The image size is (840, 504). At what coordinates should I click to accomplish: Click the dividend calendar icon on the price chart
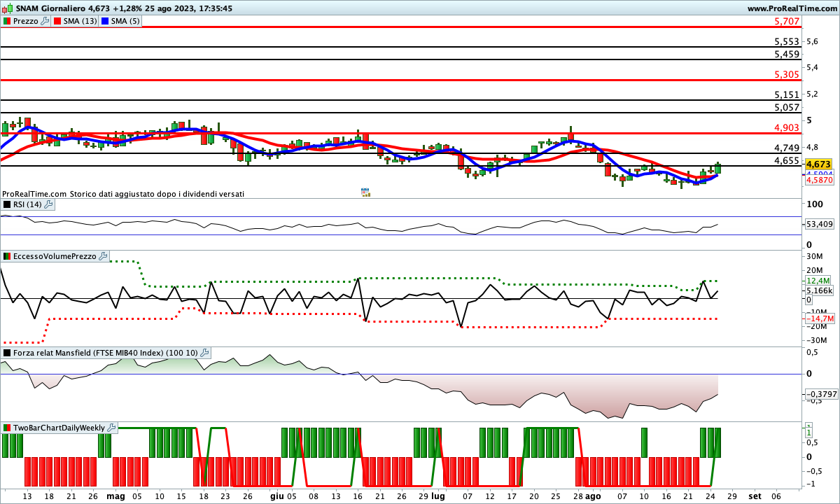365,192
